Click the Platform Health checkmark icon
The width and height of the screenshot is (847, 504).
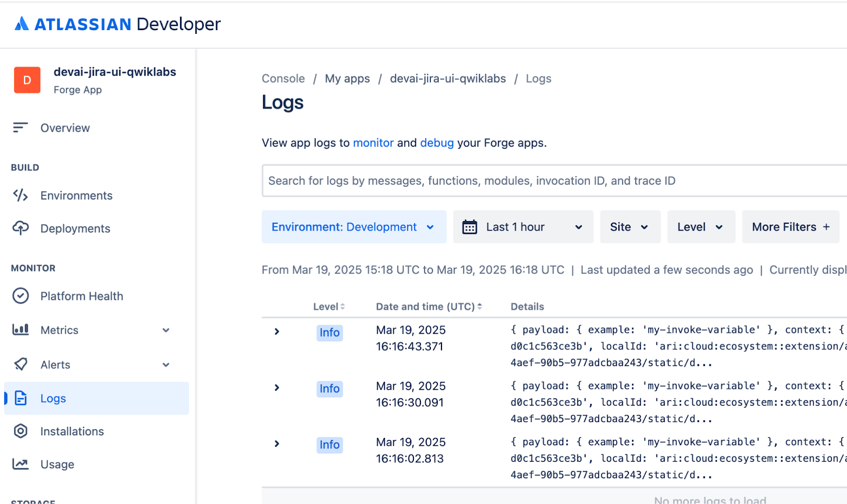click(x=21, y=296)
